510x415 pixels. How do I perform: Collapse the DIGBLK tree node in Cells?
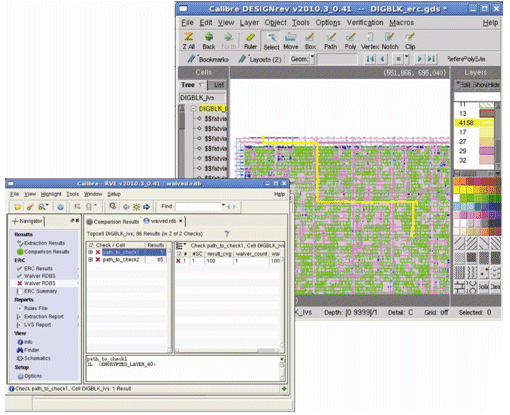pyautogui.click(x=193, y=109)
